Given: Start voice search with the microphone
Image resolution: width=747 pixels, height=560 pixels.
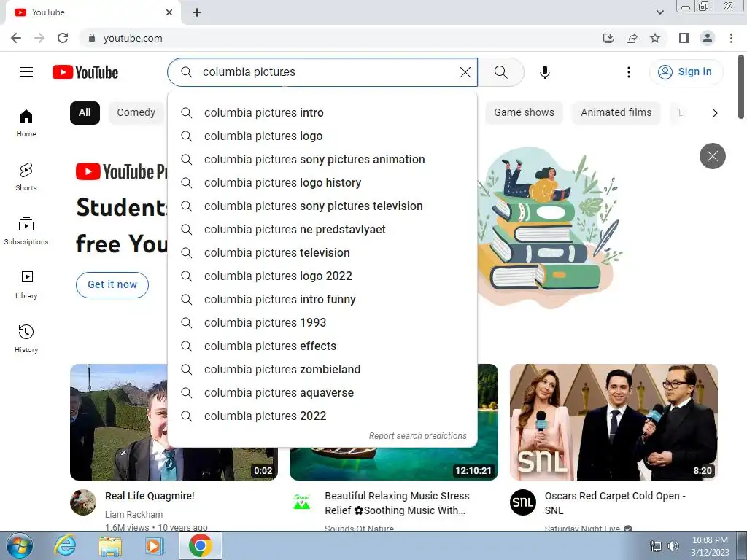Looking at the screenshot, I should pyautogui.click(x=544, y=72).
